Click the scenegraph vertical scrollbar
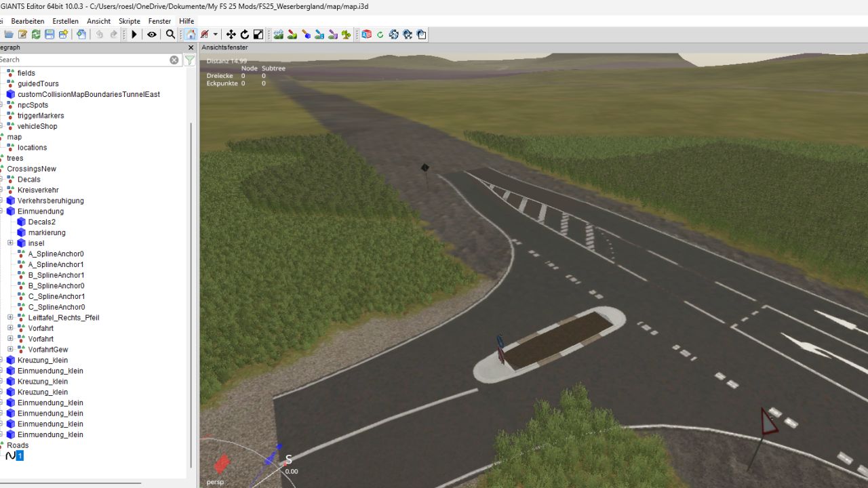 [x=191, y=296]
